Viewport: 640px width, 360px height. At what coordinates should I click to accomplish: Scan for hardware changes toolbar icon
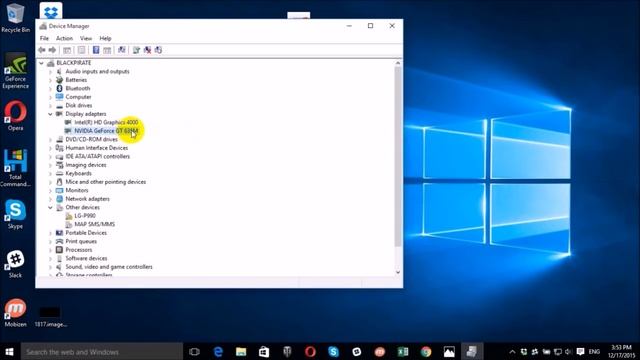point(122,50)
